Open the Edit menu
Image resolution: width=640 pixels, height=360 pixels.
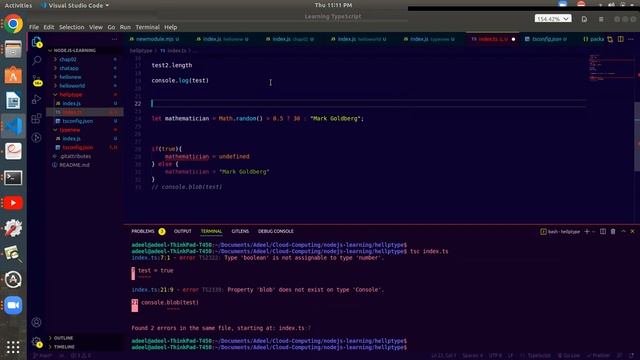[x=49, y=27]
